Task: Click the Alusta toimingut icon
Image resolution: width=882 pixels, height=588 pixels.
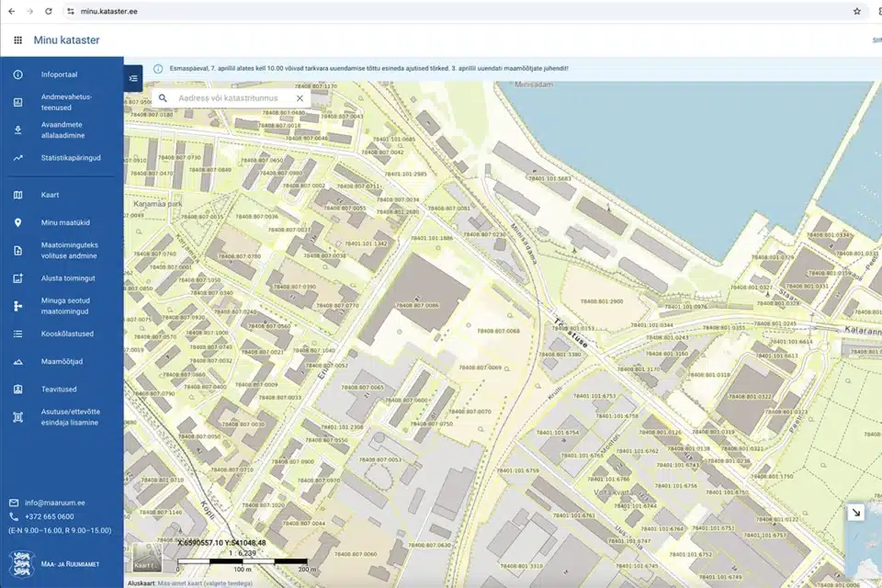Action: (18, 278)
